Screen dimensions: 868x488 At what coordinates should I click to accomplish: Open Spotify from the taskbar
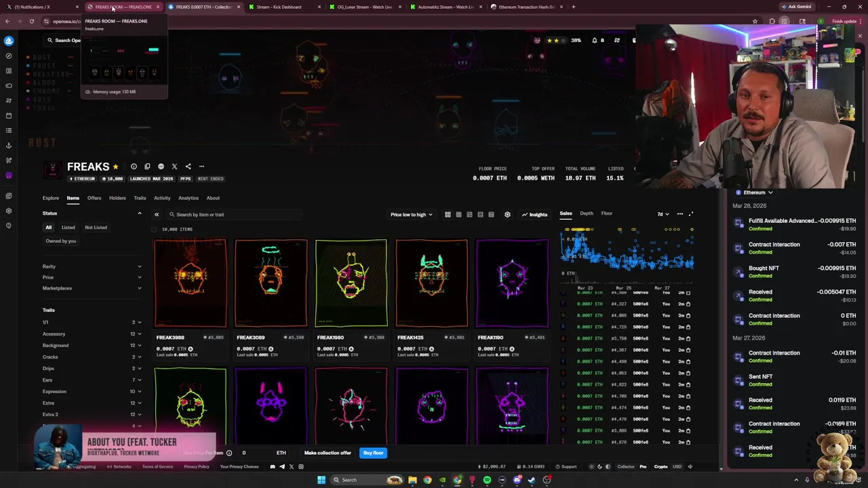click(x=487, y=480)
